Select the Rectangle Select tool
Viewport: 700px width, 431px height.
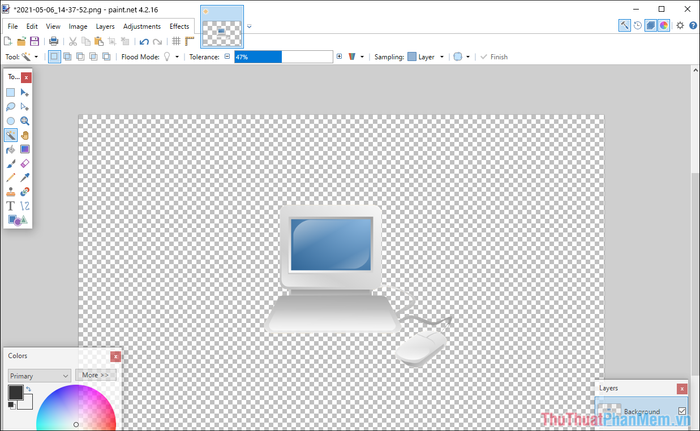coord(11,92)
